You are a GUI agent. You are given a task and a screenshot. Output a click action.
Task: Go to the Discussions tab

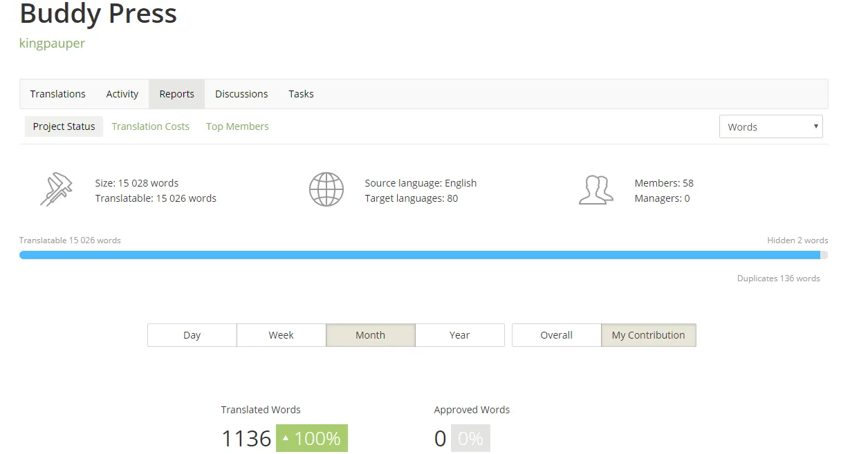(x=241, y=94)
